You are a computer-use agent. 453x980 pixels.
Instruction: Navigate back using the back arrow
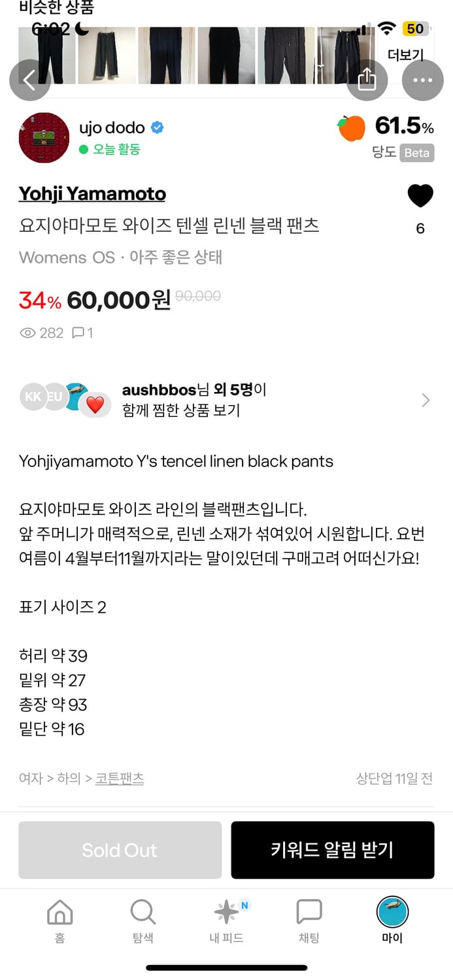click(29, 80)
